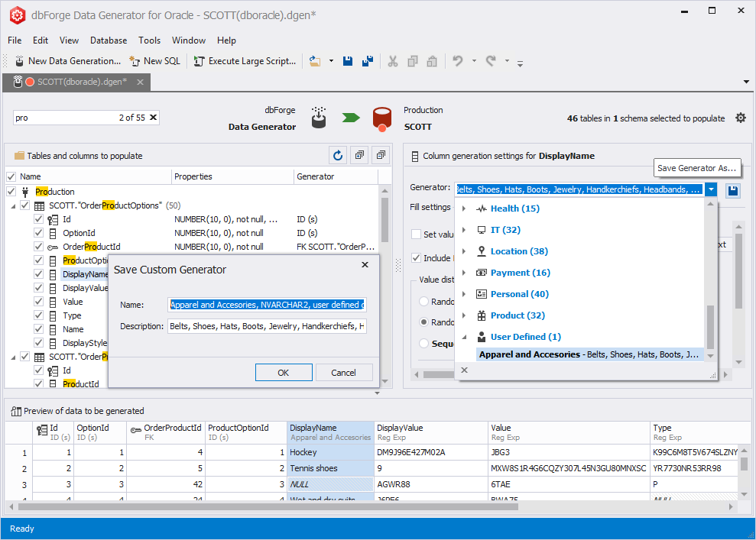Expand the Health generator category

click(x=464, y=209)
